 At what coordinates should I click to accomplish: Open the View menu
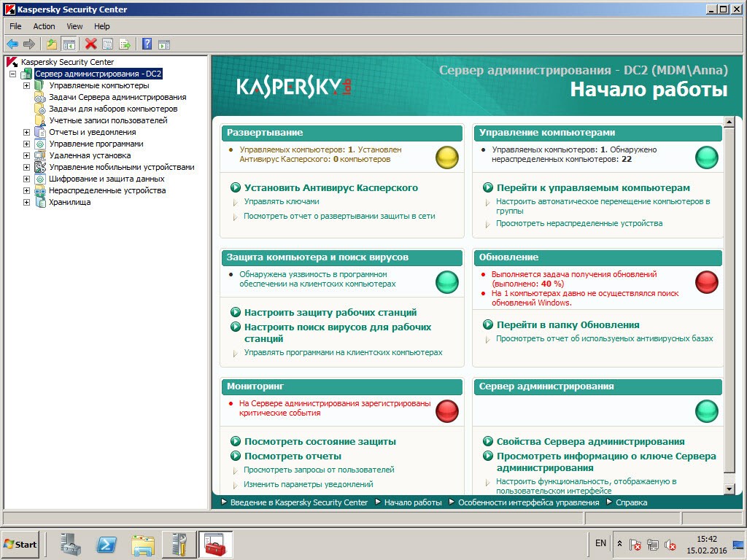point(74,26)
